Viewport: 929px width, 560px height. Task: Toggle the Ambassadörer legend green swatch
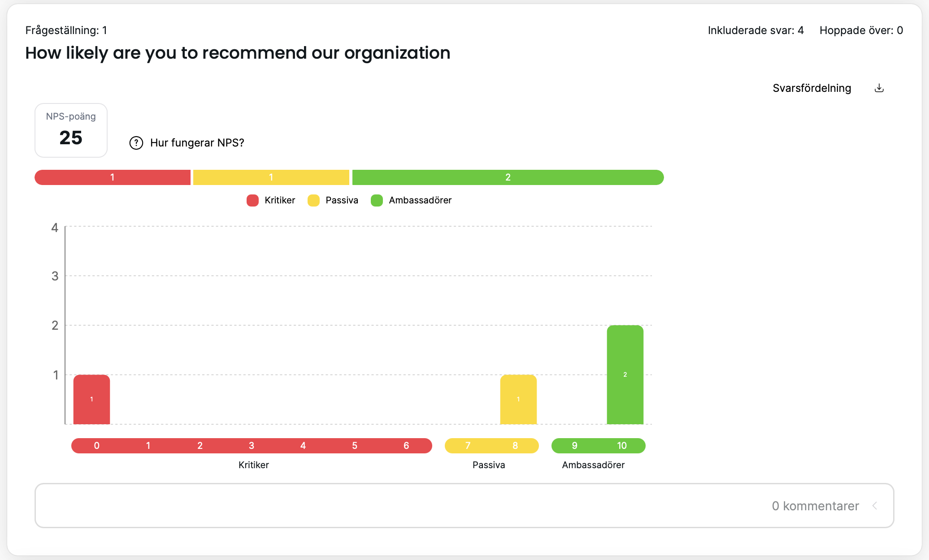click(x=377, y=200)
